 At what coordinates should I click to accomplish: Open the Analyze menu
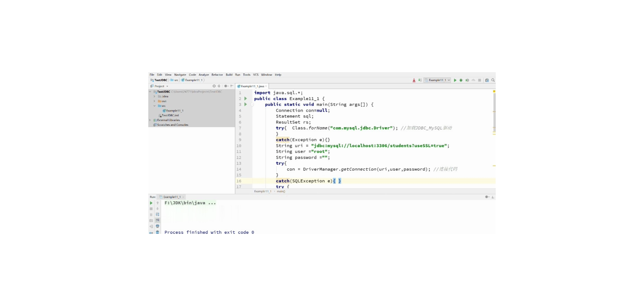coord(204,75)
